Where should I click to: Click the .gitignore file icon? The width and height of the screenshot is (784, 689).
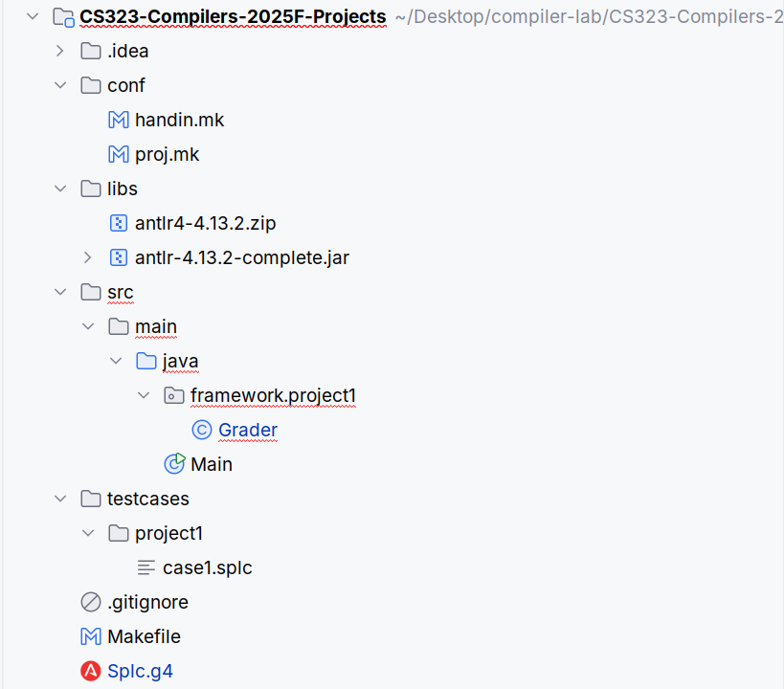click(x=91, y=602)
